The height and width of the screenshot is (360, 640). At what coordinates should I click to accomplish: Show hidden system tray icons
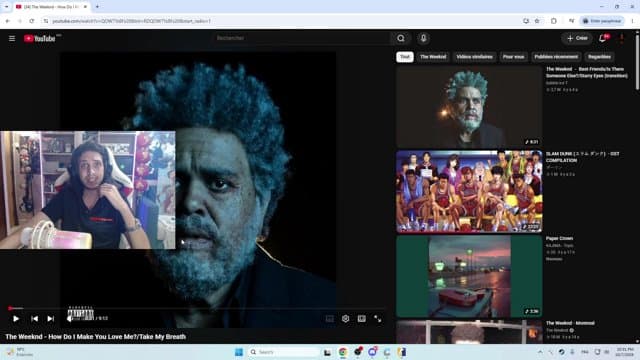[x=540, y=352]
